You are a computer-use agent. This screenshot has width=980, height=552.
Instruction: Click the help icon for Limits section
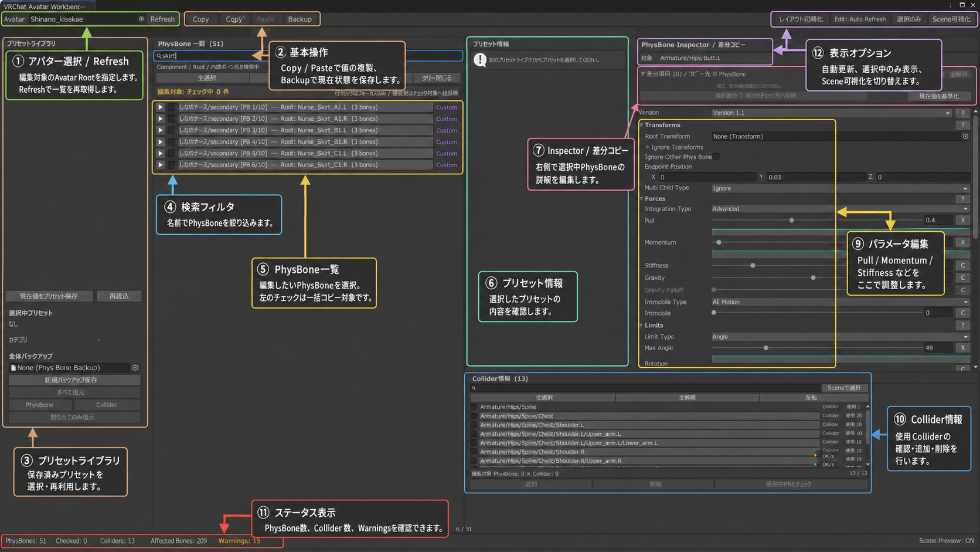tap(962, 325)
